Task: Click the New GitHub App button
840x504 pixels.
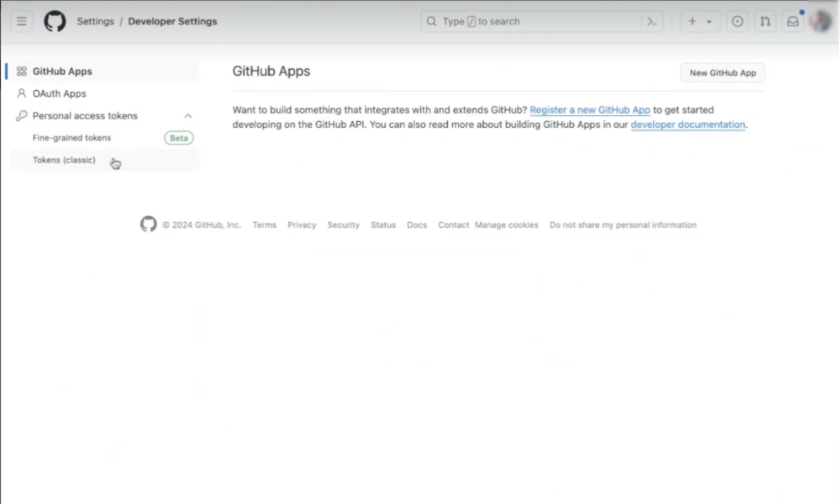Action: [722, 72]
